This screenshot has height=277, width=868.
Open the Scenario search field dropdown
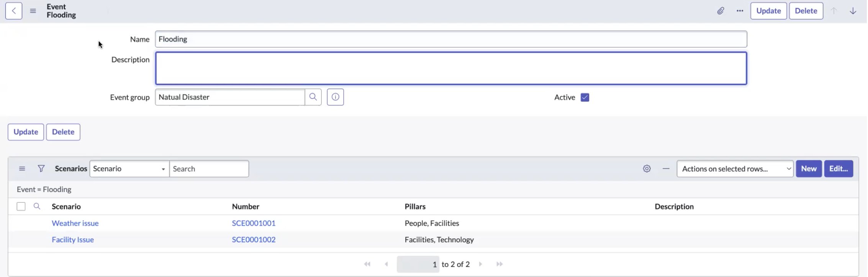(x=129, y=169)
